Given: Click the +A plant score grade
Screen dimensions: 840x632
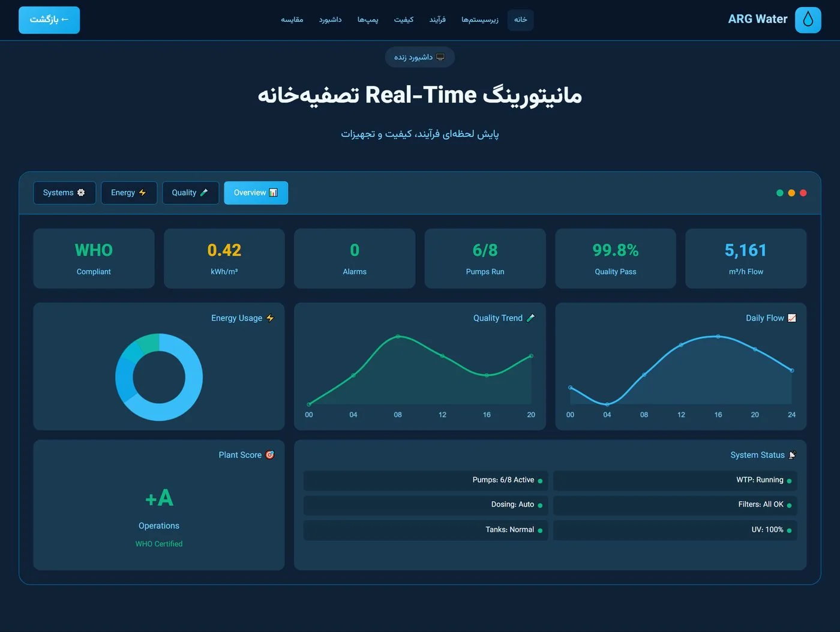Looking at the screenshot, I should (x=159, y=498).
